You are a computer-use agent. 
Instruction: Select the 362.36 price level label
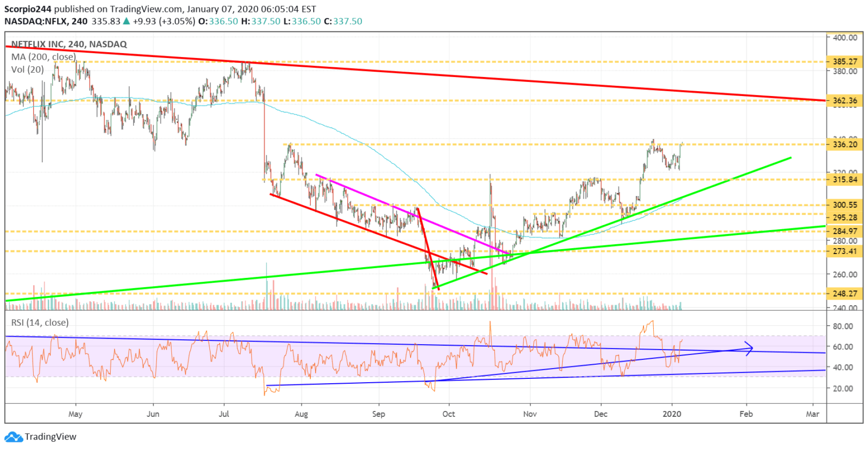point(844,100)
